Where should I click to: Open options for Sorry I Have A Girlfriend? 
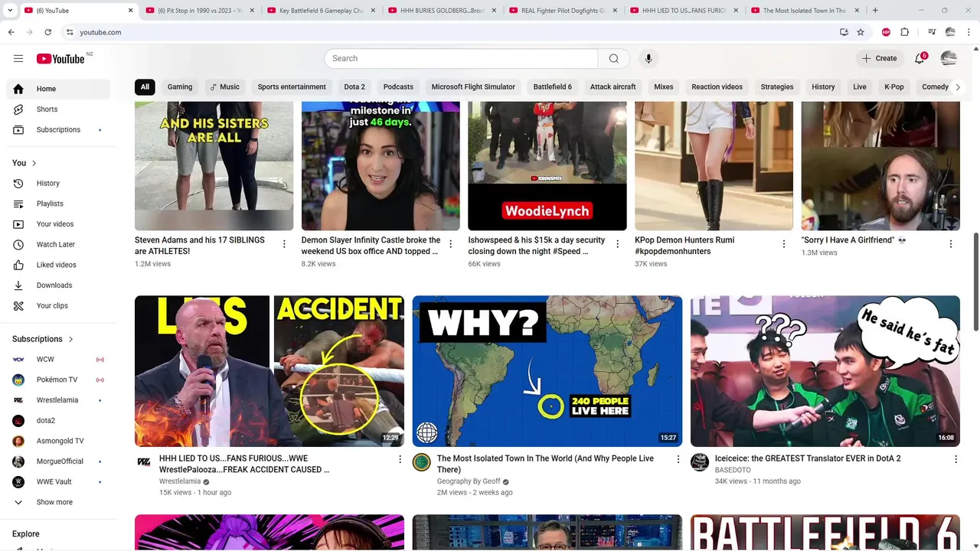click(951, 244)
